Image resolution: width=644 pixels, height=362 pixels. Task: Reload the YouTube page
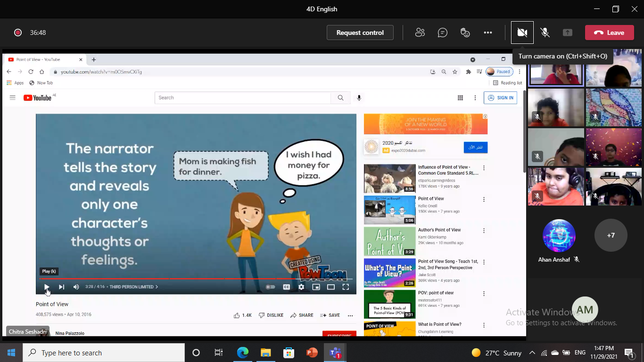click(x=31, y=72)
